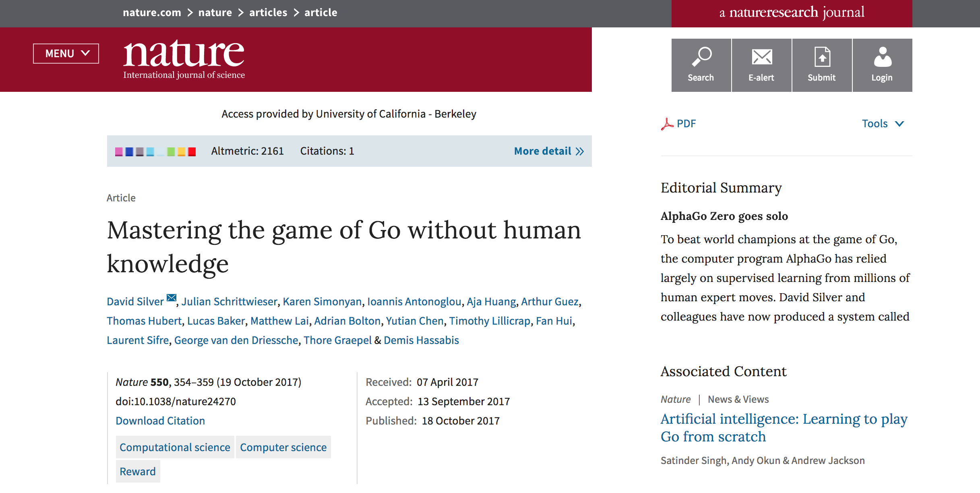Open Artificial intelligence: Learning to play Go article
This screenshot has height=493, width=980.
click(784, 428)
